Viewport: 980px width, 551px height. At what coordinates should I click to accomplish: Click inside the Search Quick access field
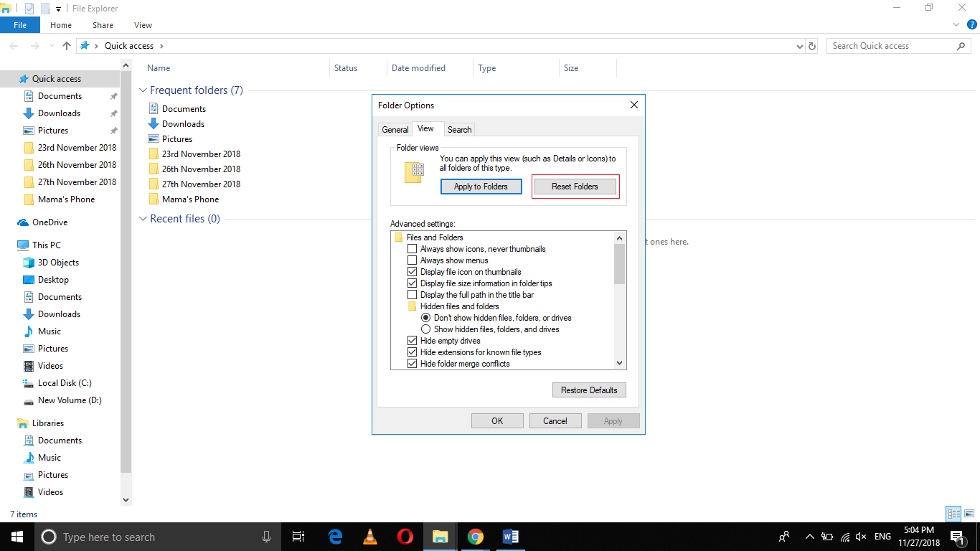[890, 45]
